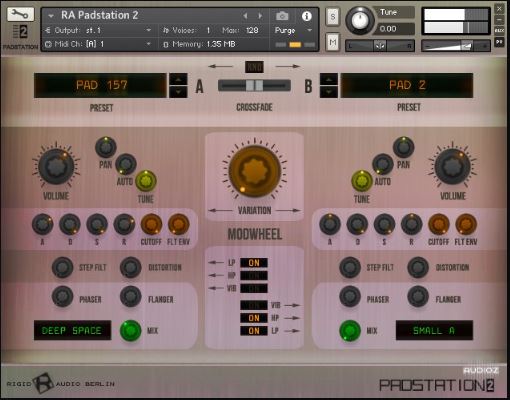Click the camera snapshot icon
Viewport: 510px width, 400px height.
[x=282, y=16]
